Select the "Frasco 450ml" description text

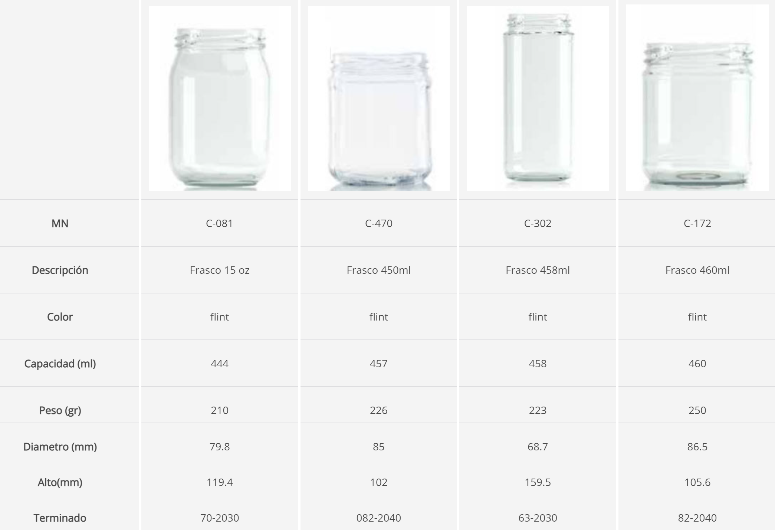[378, 270]
